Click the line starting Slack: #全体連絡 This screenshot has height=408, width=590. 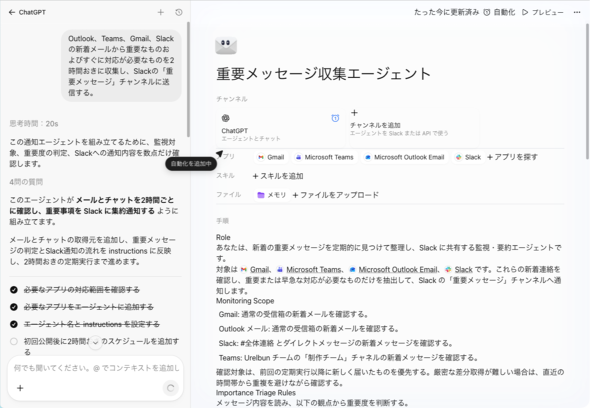pos(336,343)
